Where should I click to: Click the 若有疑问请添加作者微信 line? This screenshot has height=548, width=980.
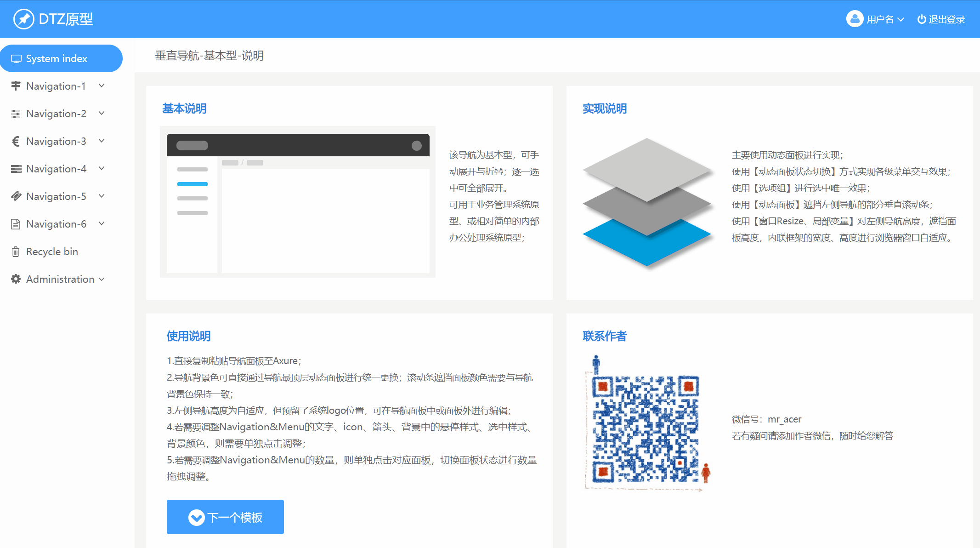click(x=812, y=436)
